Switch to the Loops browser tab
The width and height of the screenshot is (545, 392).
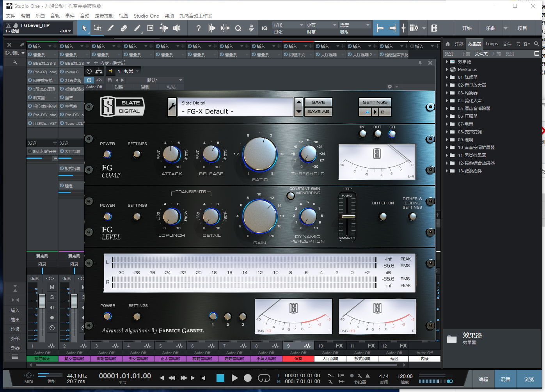[492, 44]
